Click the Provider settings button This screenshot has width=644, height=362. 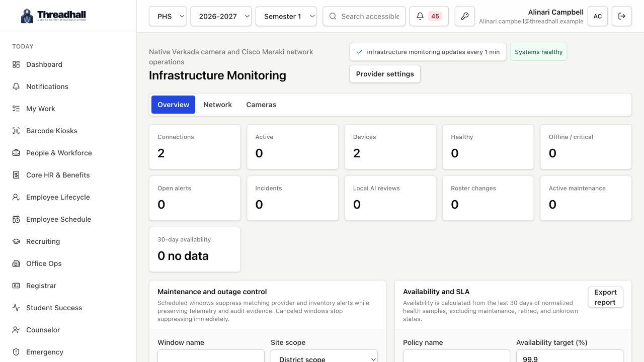pos(385,74)
